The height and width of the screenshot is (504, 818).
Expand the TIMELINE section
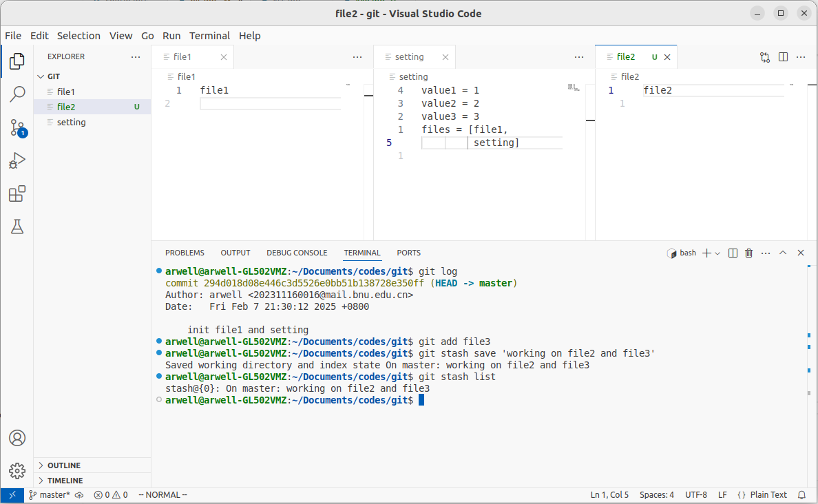click(65, 481)
